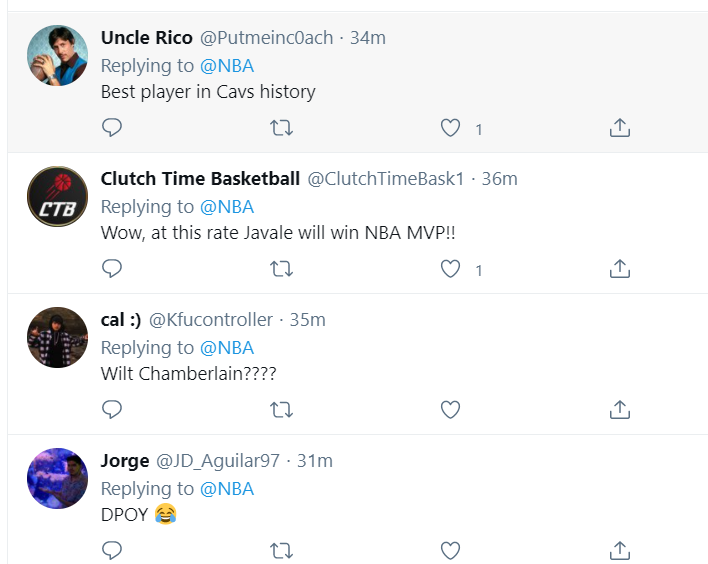The height and width of the screenshot is (564, 708).
Task: Share cal's Wilt Chamberlain tweet
Action: pos(620,409)
